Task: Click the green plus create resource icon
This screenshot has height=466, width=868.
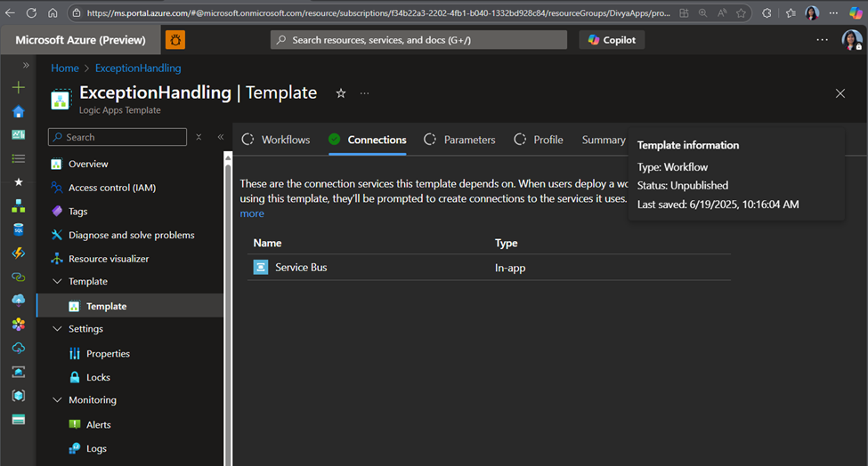Action: tap(19, 87)
